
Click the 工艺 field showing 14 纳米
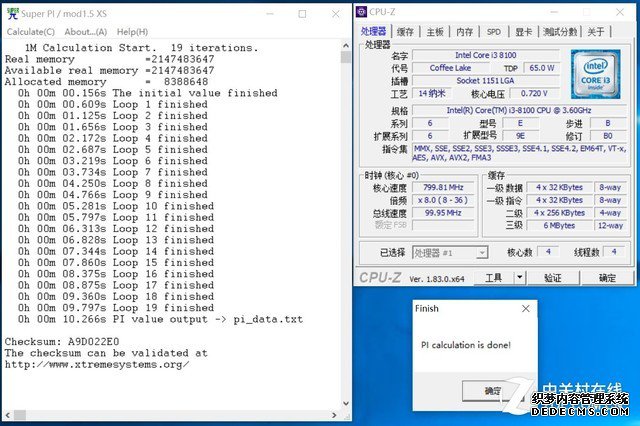point(432,93)
